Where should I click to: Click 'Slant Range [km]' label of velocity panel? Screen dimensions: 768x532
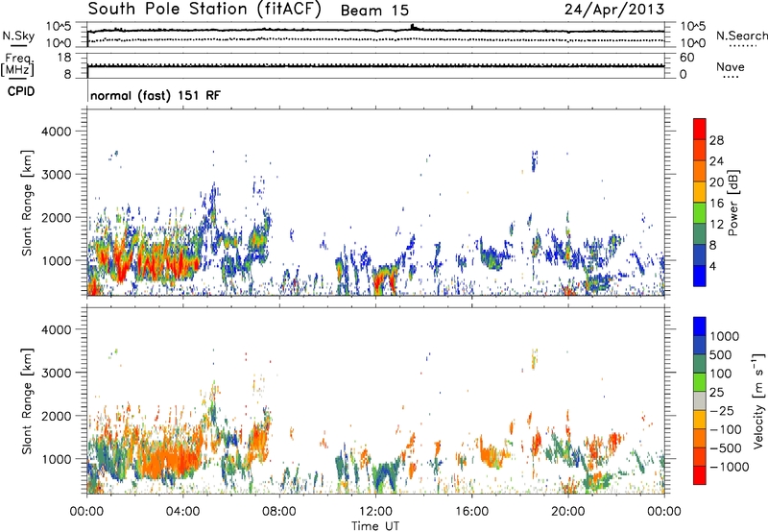click(27, 401)
